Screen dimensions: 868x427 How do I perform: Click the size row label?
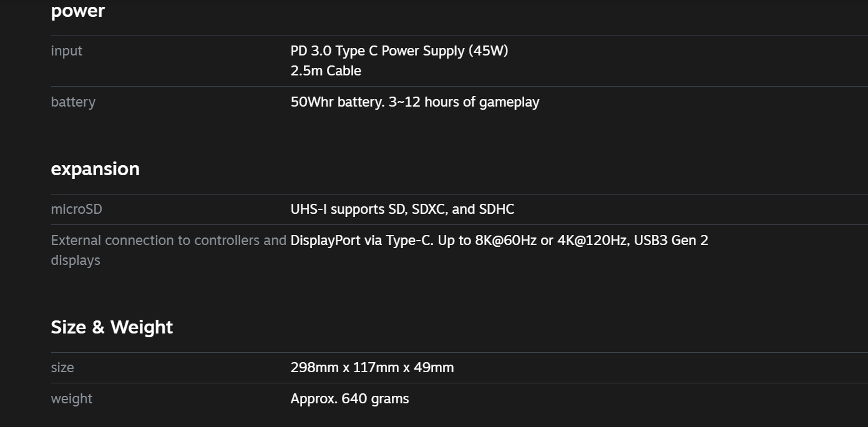coord(62,367)
